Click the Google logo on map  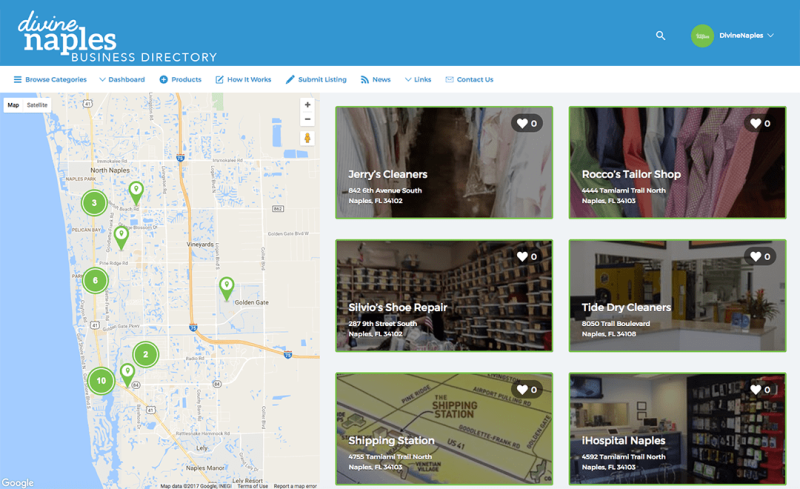point(17,482)
